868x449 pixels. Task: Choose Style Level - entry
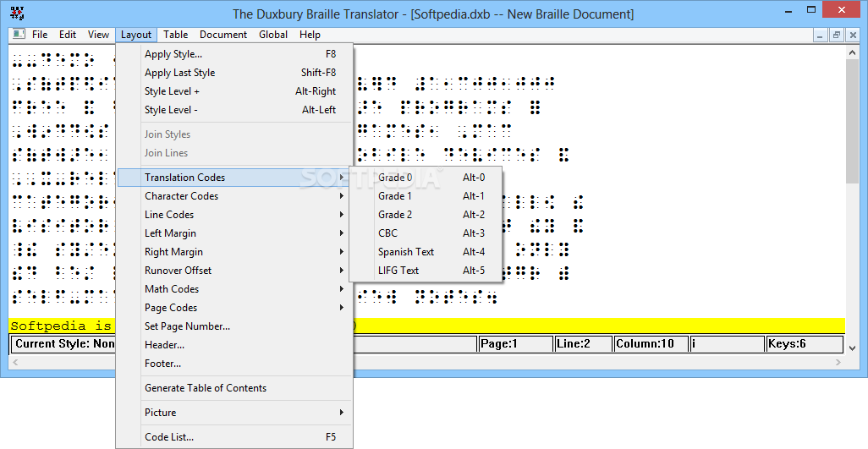234,110
